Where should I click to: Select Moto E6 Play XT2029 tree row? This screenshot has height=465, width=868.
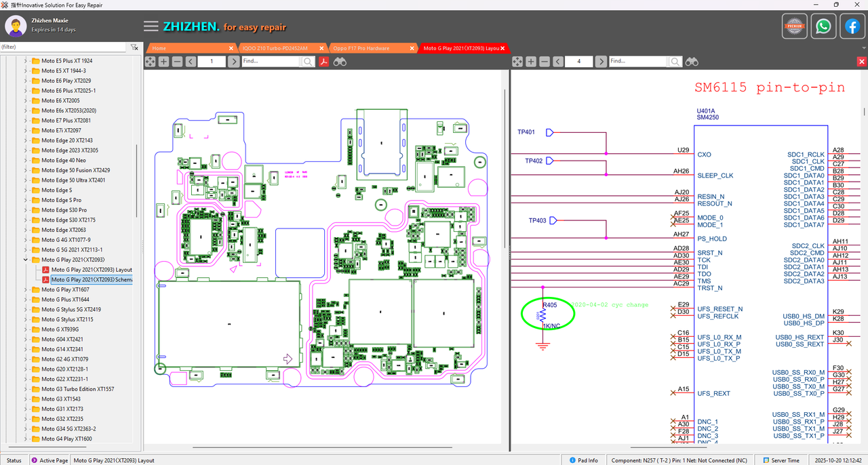tap(66, 81)
